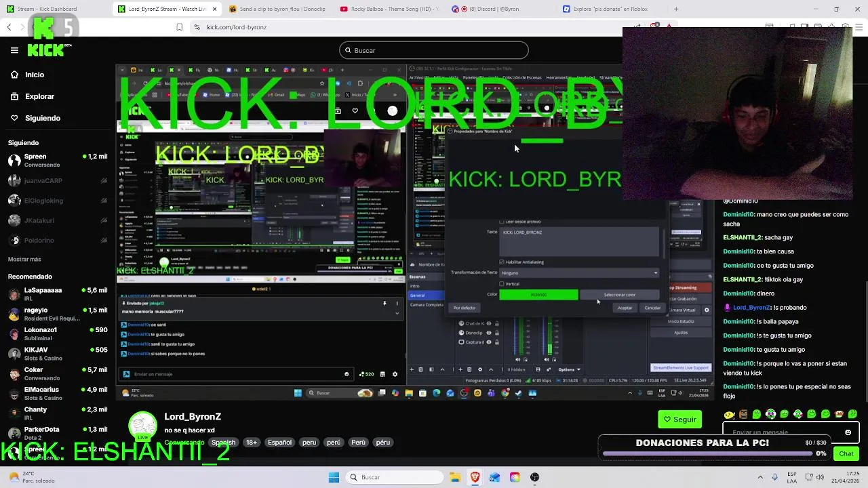Open OBS Studio from taskbar
This screenshot has height=488, width=868.
click(x=534, y=477)
